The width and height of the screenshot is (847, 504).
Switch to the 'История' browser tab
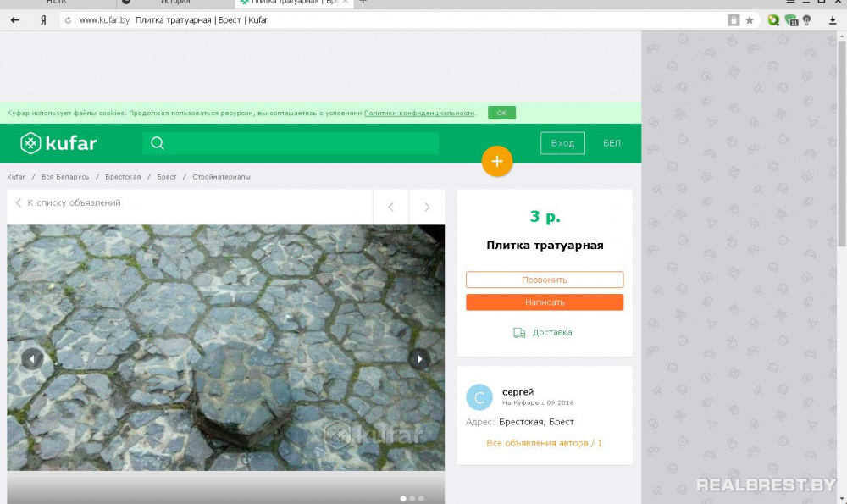tap(174, 3)
